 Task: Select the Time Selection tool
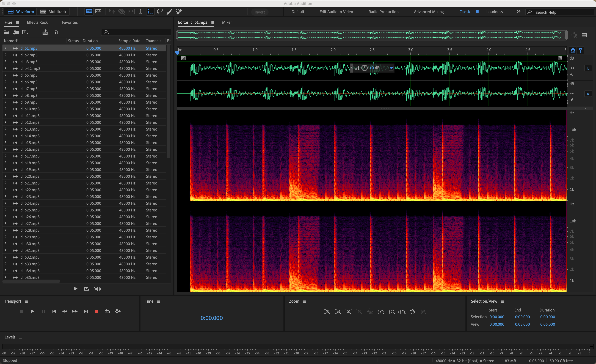click(140, 11)
